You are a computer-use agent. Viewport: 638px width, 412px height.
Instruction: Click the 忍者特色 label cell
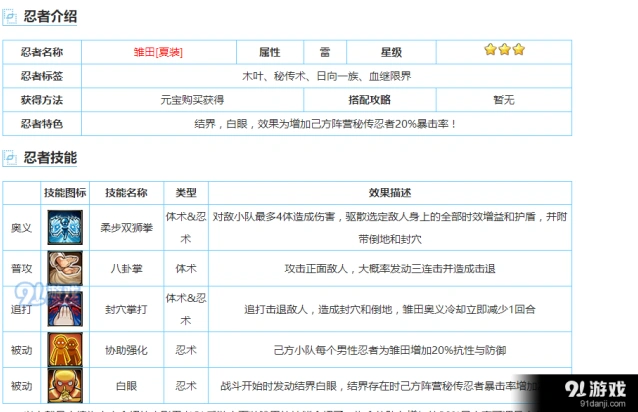coord(42,124)
